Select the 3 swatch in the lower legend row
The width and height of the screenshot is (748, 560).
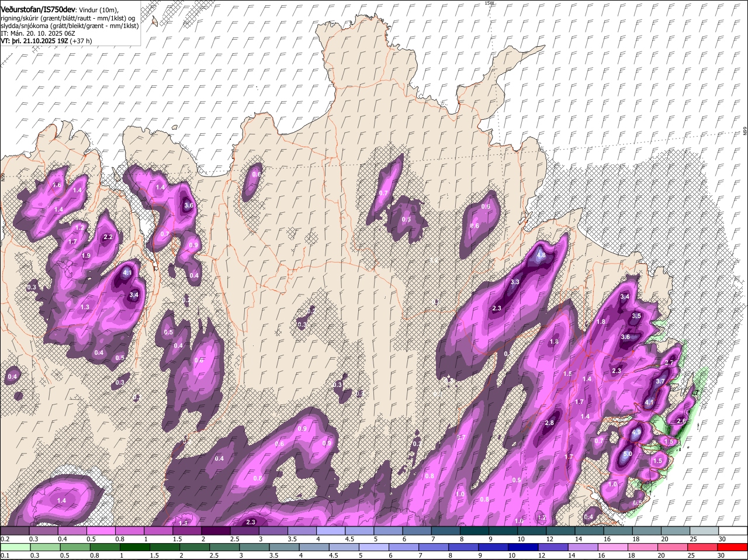[x=254, y=548]
